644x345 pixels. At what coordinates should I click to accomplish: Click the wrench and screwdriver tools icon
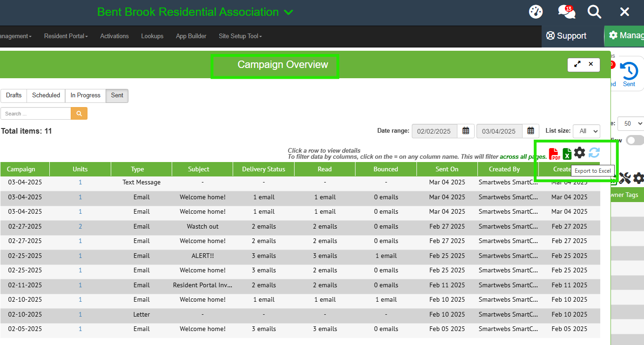click(x=624, y=177)
